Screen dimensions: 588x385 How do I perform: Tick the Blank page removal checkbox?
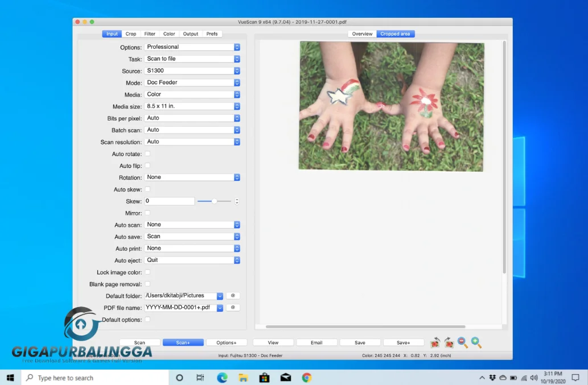coord(147,284)
